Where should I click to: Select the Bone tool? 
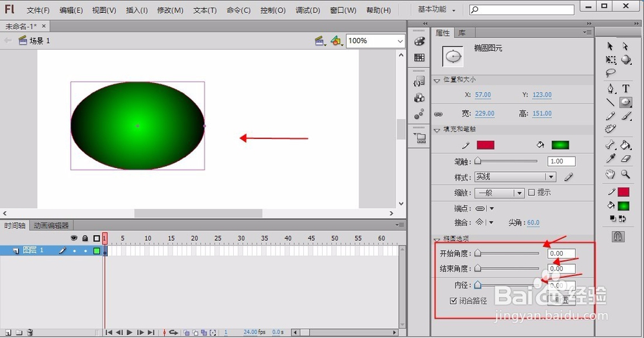611,145
